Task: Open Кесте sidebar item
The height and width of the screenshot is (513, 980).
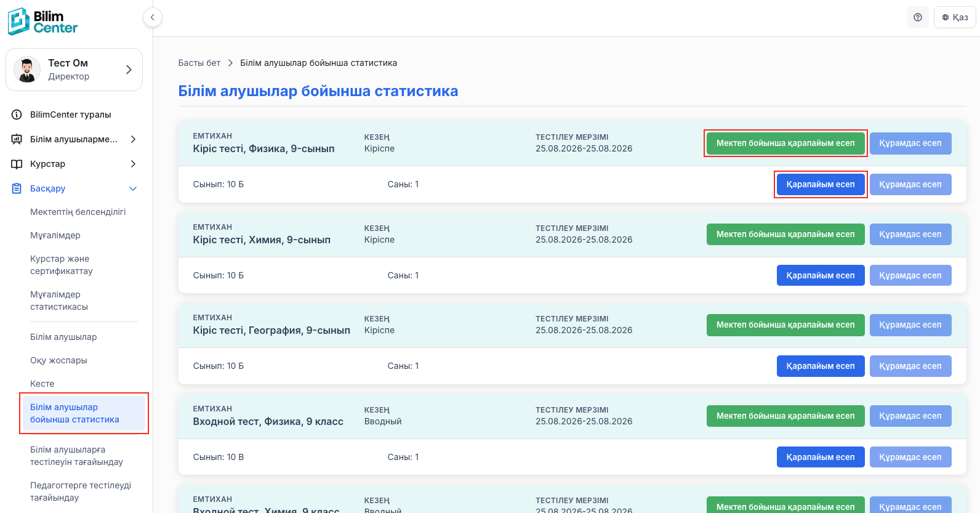Action: tap(42, 384)
